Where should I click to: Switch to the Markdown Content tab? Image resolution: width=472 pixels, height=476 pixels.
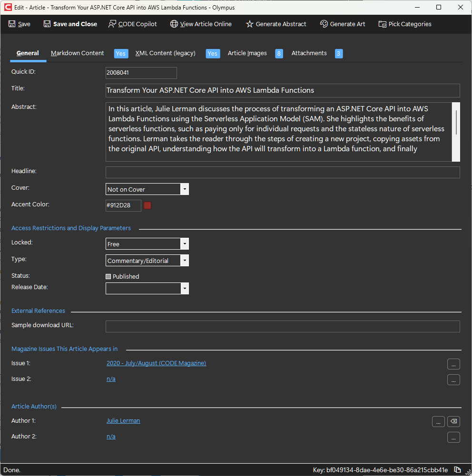point(78,53)
